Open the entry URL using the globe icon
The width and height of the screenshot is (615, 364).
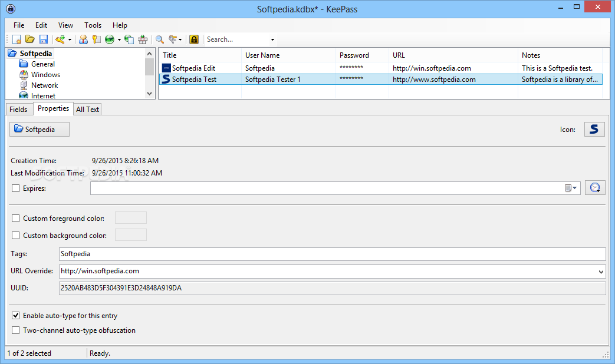110,39
